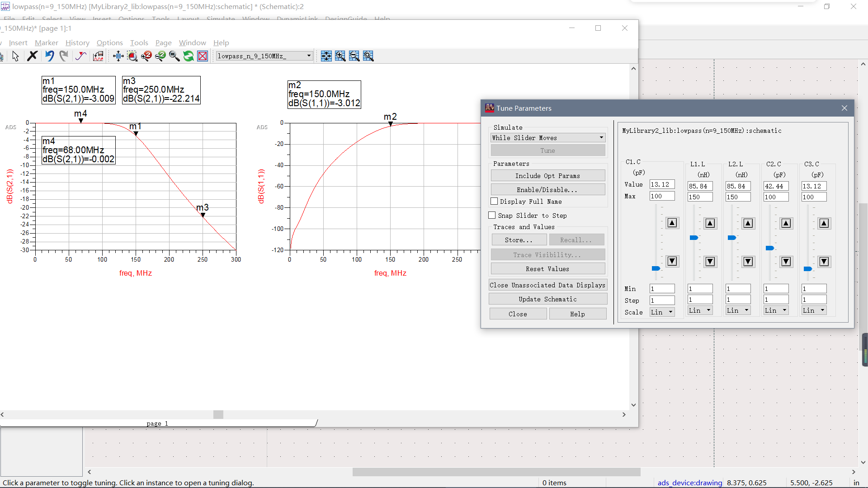The width and height of the screenshot is (868, 488).
Task: Click zoom in by 2 icon
Action: (x=146, y=56)
